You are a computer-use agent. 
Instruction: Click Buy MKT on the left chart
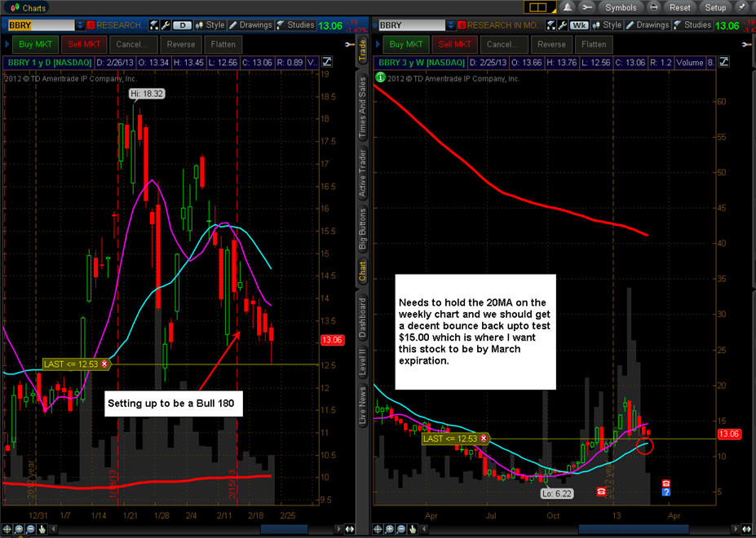35,44
